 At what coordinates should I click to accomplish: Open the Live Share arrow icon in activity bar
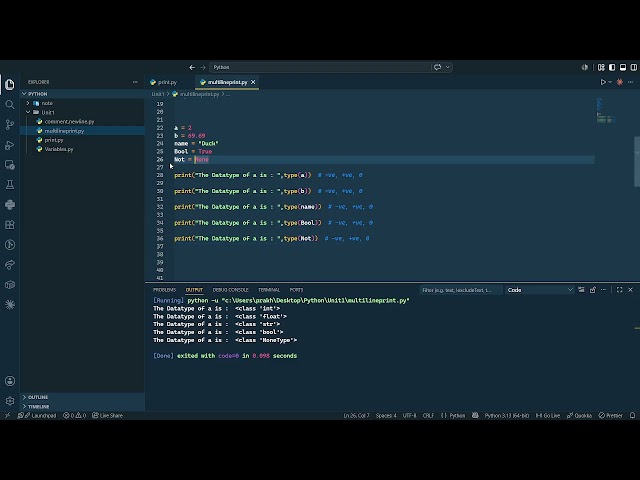(10, 264)
